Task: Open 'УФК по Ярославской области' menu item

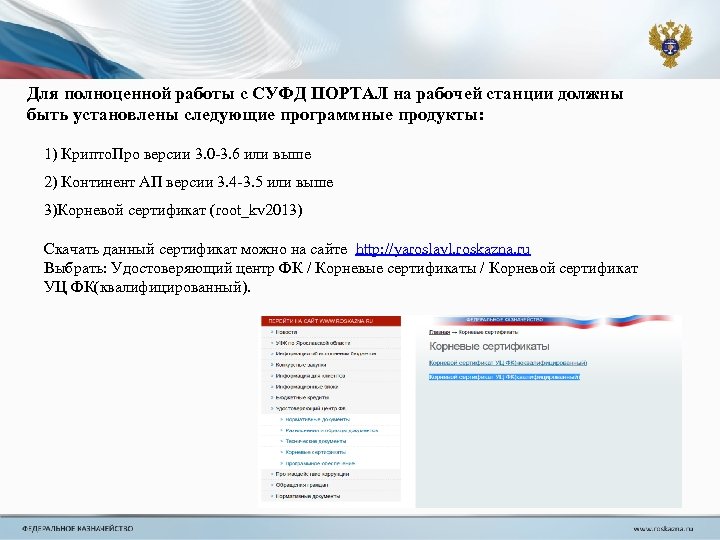Action: tap(313, 343)
